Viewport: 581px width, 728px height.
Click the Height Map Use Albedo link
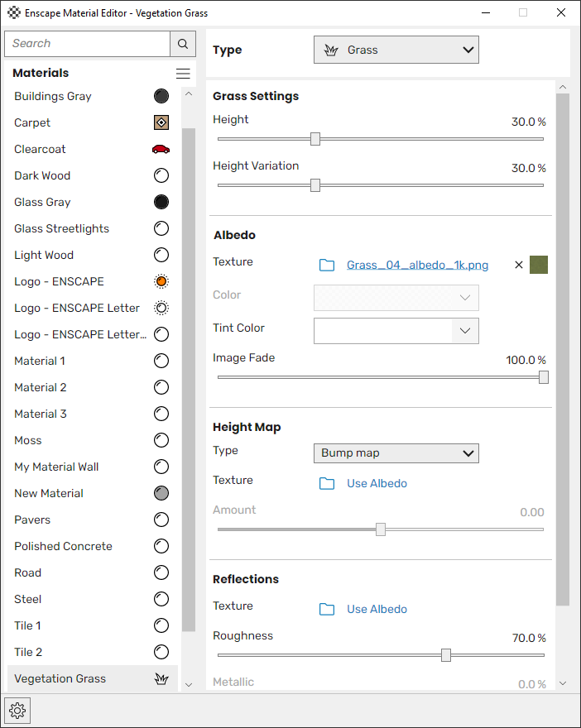click(x=377, y=483)
